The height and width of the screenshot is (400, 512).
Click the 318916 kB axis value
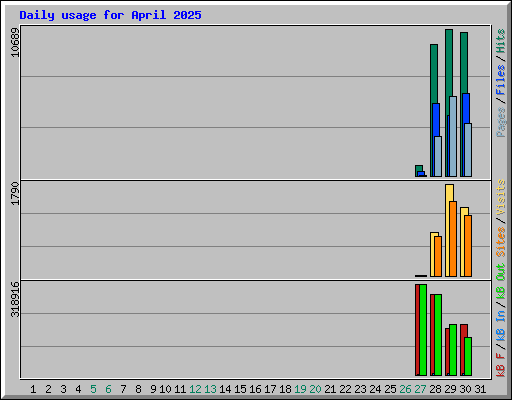tap(15, 299)
